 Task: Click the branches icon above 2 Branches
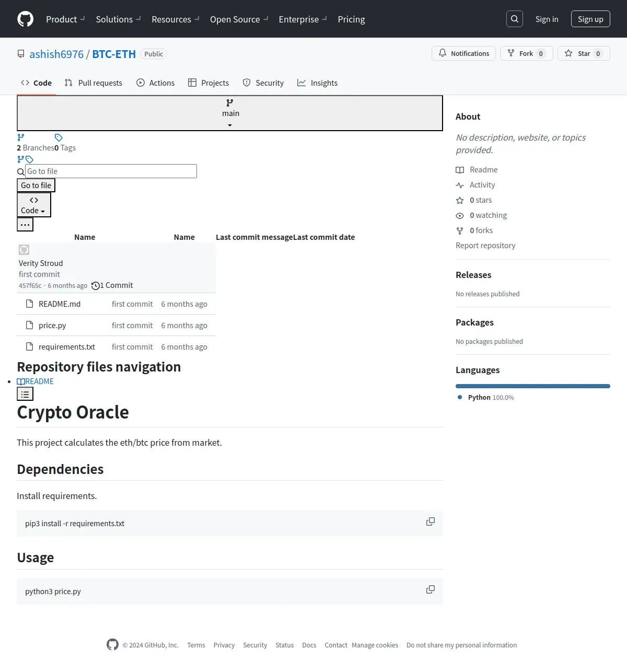tap(21, 137)
